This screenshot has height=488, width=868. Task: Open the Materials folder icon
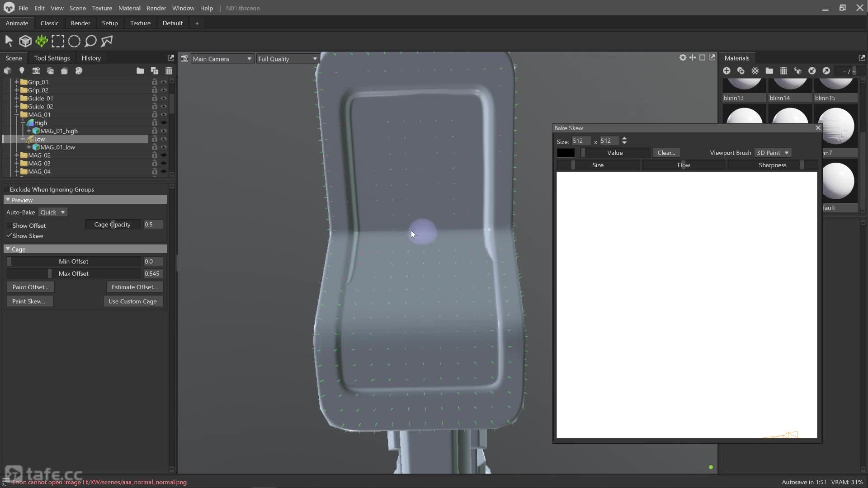point(769,71)
